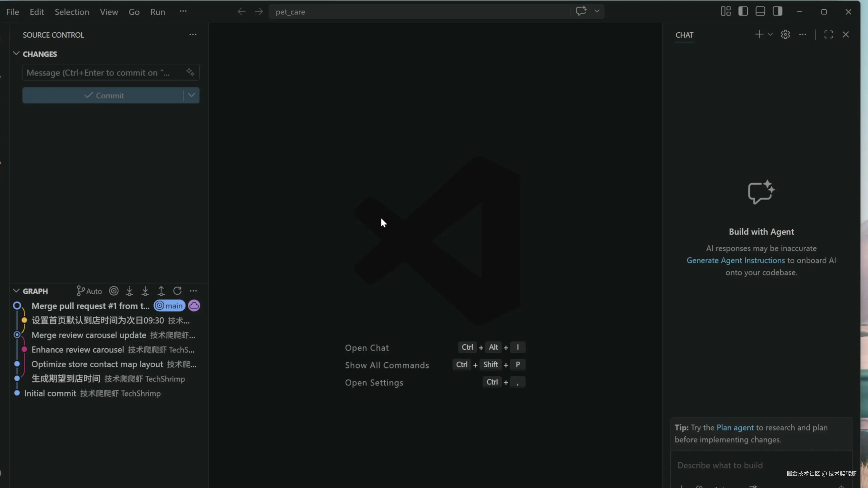Collapse the GRAPH section
The image size is (868, 488).
16,291
